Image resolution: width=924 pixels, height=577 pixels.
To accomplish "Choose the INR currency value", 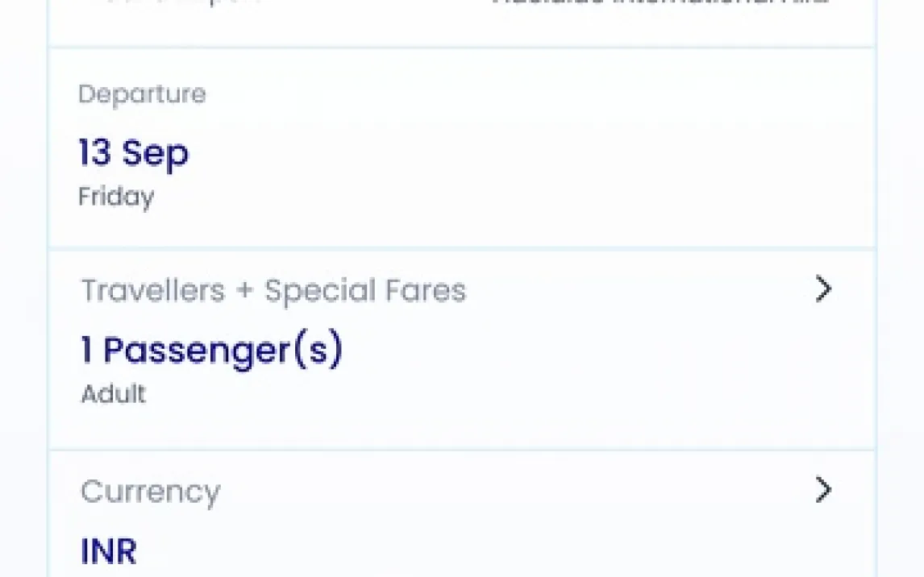I will [109, 551].
